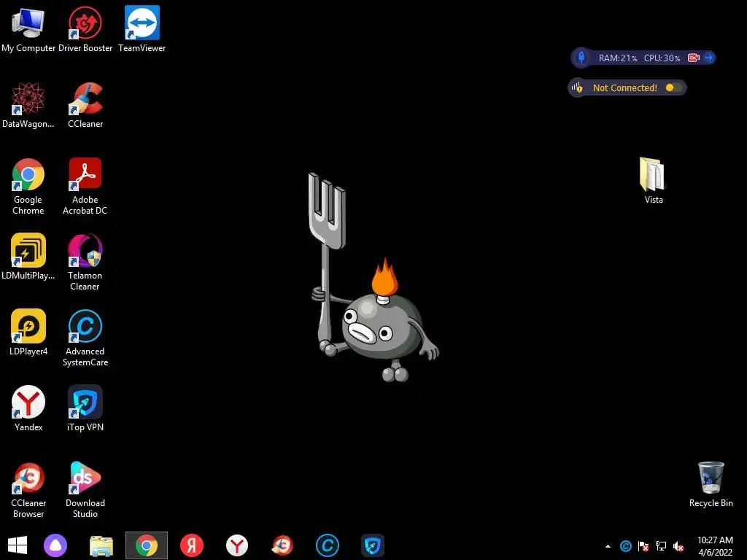Select the Advanced SystemCare desktop shortcut
The width and height of the screenshot is (747, 560).
[x=85, y=338]
